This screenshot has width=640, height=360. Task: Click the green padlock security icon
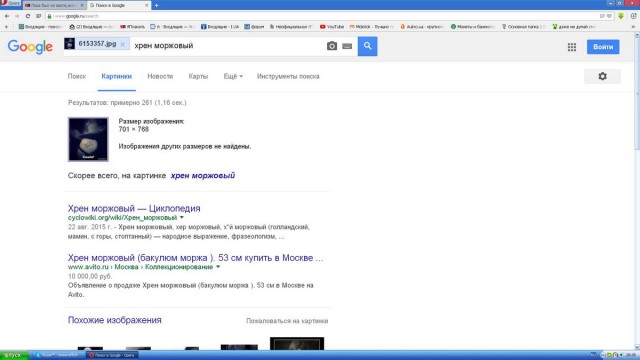[49, 16]
